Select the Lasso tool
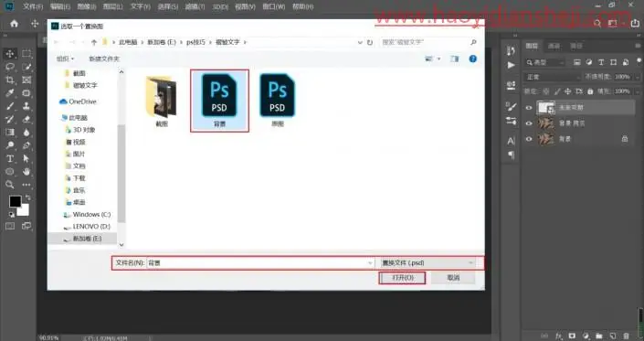The width and height of the screenshot is (644, 341). tap(10, 67)
